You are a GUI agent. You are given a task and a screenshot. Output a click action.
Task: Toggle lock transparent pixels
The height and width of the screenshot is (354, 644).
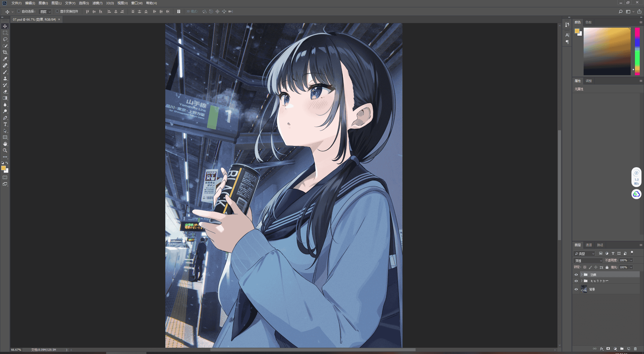(x=585, y=267)
